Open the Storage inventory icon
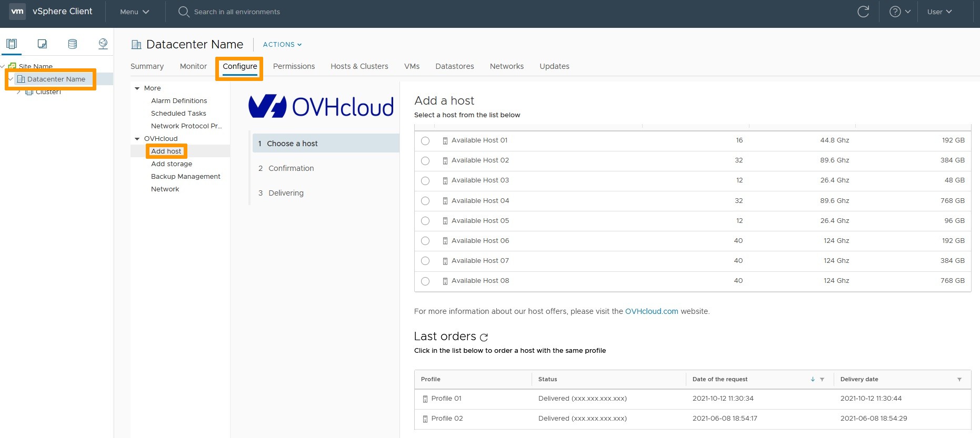The height and width of the screenshot is (438, 980). 73,44
